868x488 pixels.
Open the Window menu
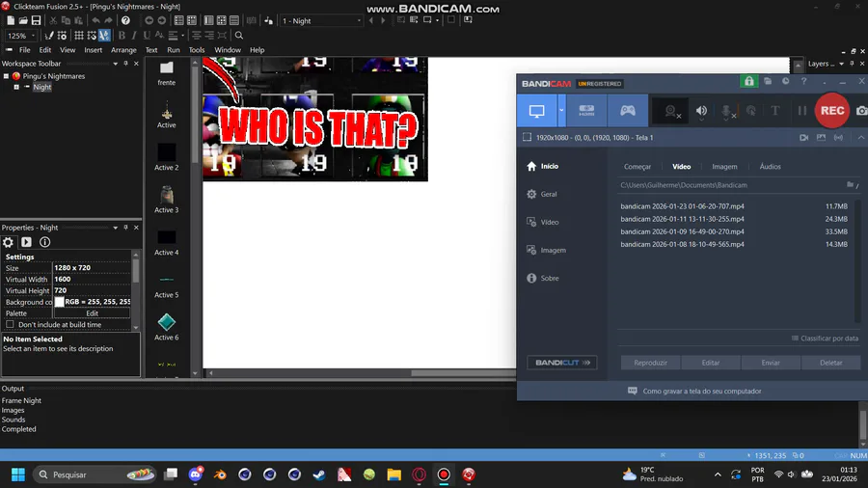coord(228,50)
